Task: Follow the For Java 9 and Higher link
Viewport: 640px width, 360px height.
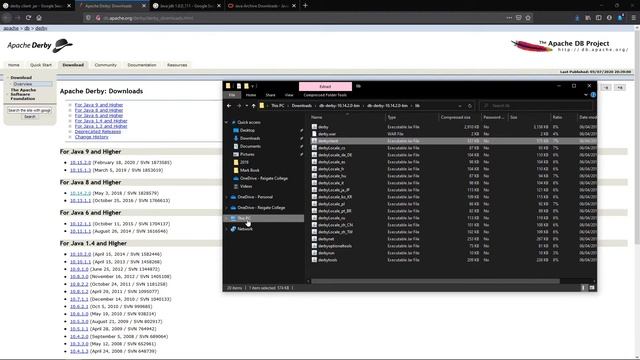Action: tap(99, 105)
